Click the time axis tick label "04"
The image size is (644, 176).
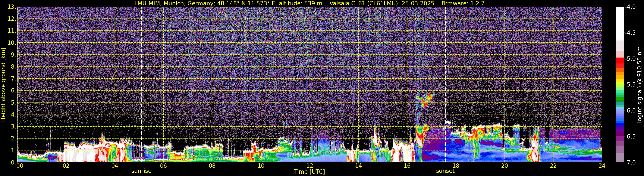[x=114, y=166]
